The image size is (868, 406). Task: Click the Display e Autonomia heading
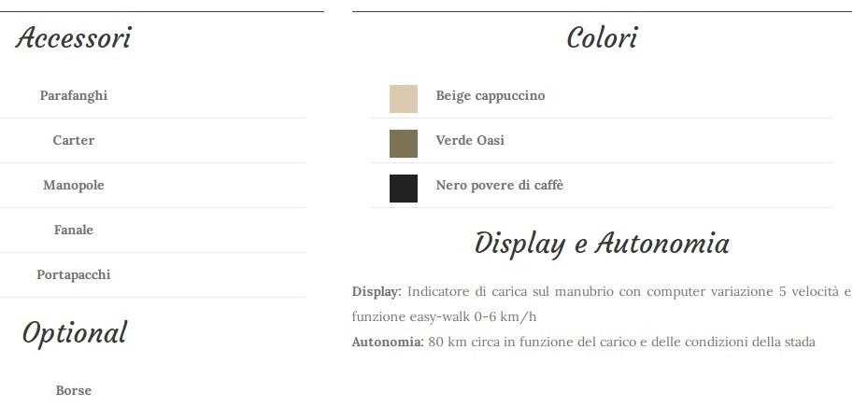tap(602, 244)
